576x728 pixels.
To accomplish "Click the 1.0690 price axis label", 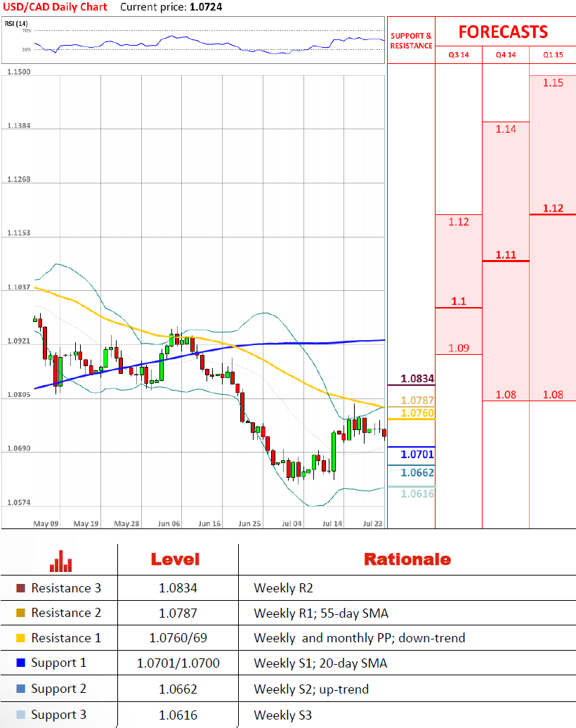I will 18,448.
